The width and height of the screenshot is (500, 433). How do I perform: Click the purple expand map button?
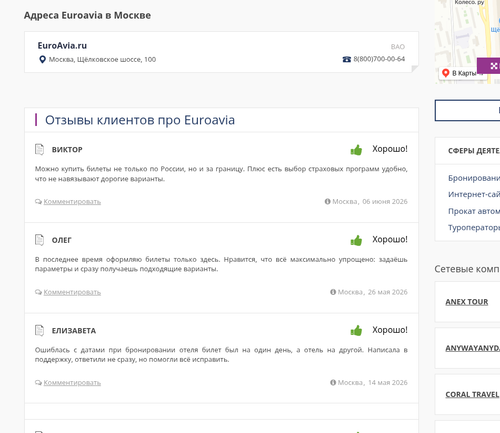[x=489, y=66]
